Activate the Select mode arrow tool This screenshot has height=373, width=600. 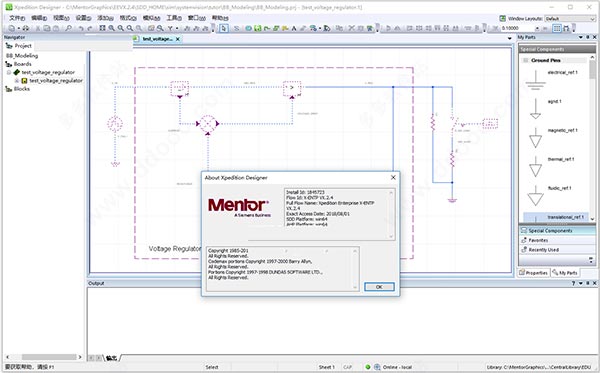tap(224, 28)
